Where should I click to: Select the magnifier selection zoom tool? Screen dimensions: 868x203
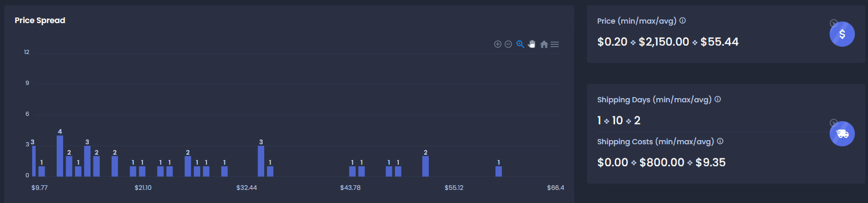[520, 44]
